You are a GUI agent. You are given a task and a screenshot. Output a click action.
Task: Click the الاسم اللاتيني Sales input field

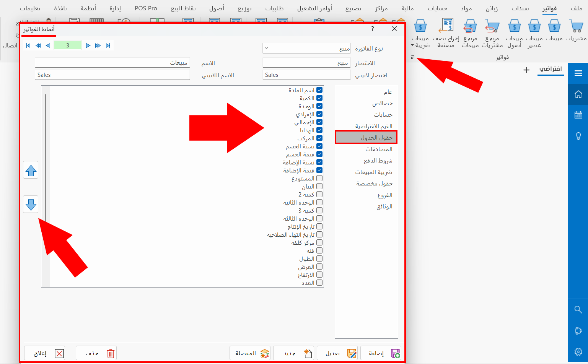pyautogui.click(x=112, y=75)
